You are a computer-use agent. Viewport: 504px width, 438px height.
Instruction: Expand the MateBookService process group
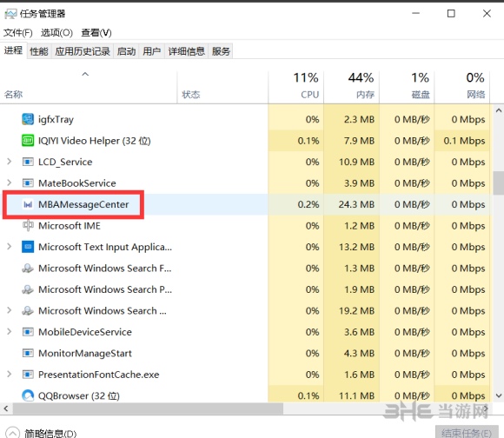click(x=9, y=182)
